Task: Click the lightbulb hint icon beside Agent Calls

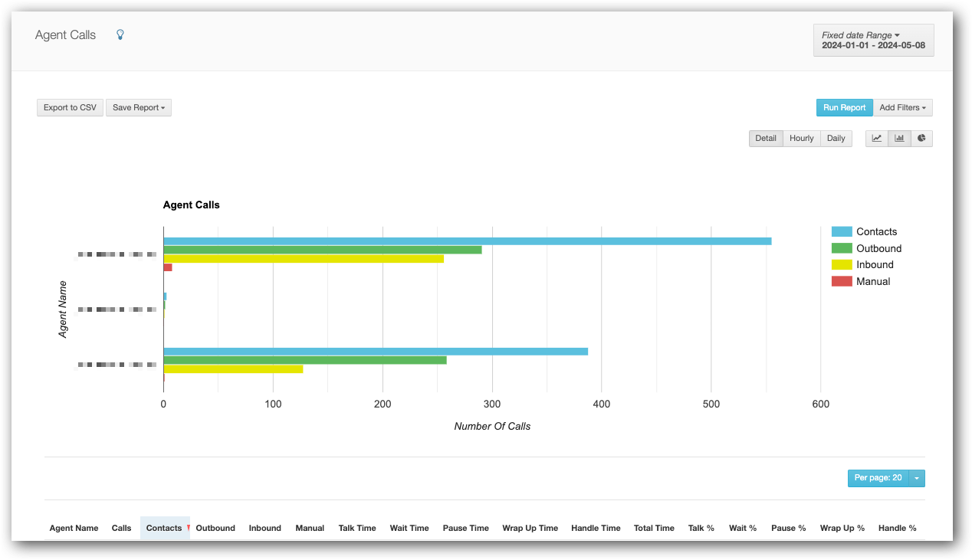Action: click(x=120, y=34)
